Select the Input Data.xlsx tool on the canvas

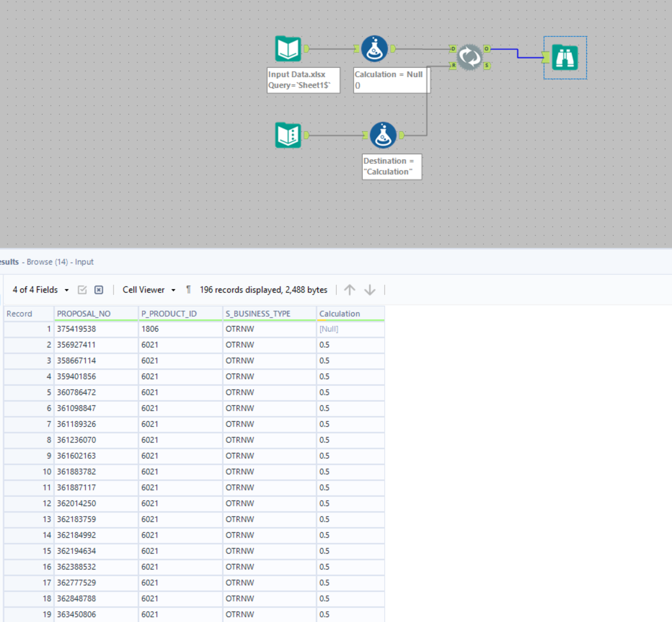pyautogui.click(x=287, y=48)
